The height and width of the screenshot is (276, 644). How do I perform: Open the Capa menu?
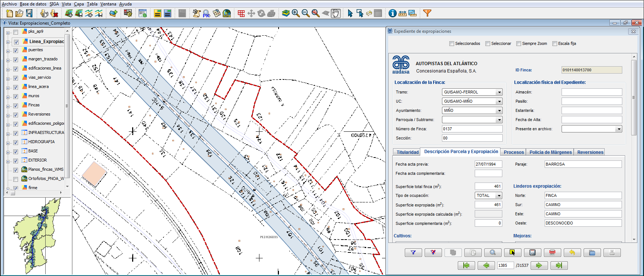79,4
